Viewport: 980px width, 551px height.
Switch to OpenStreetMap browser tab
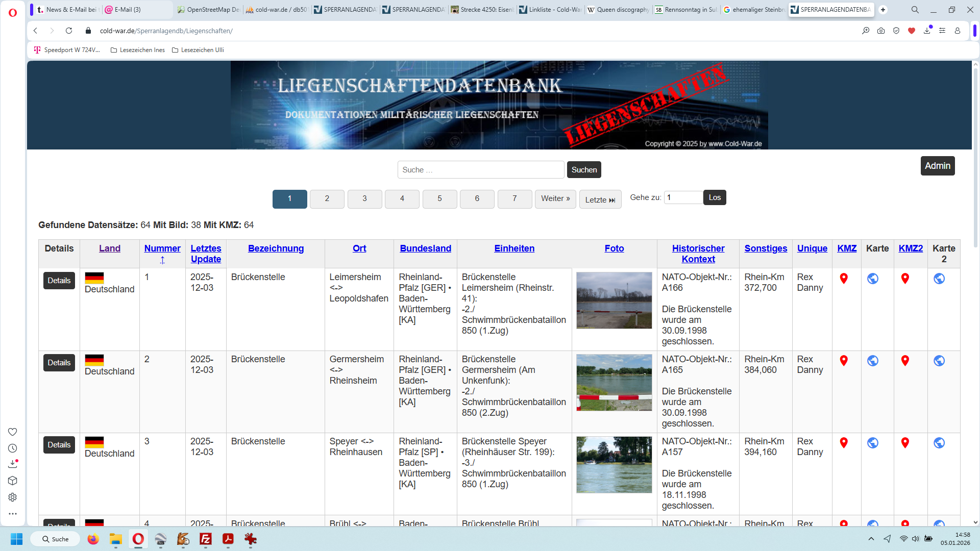coord(209,10)
